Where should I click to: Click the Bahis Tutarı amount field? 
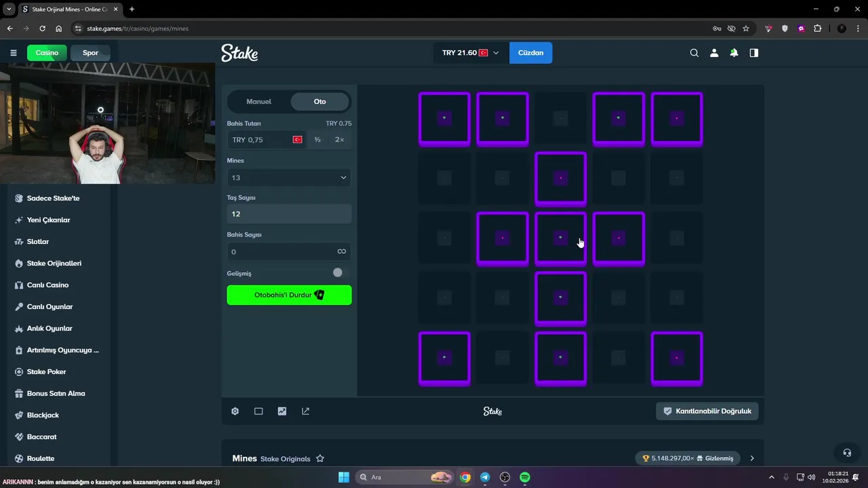[267, 140]
